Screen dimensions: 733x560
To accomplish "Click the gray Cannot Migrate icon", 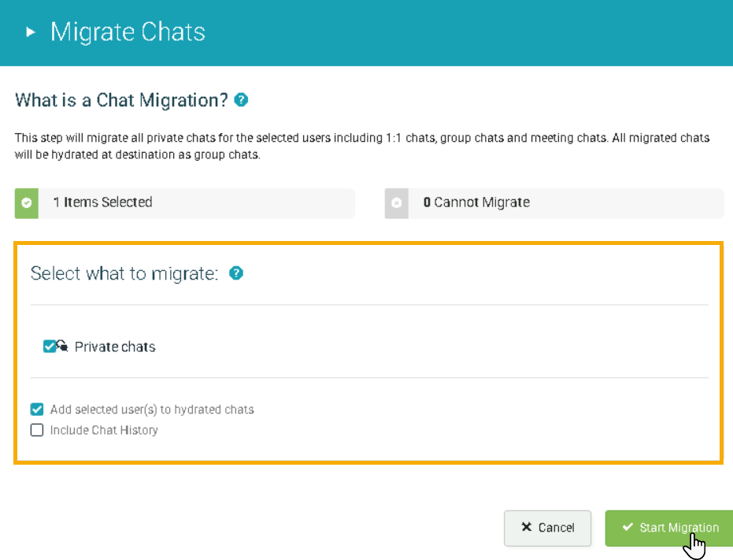I will click(397, 203).
